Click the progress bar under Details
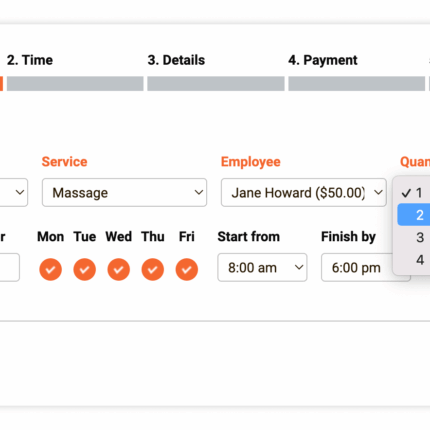 pyautogui.click(x=216, y=83)
